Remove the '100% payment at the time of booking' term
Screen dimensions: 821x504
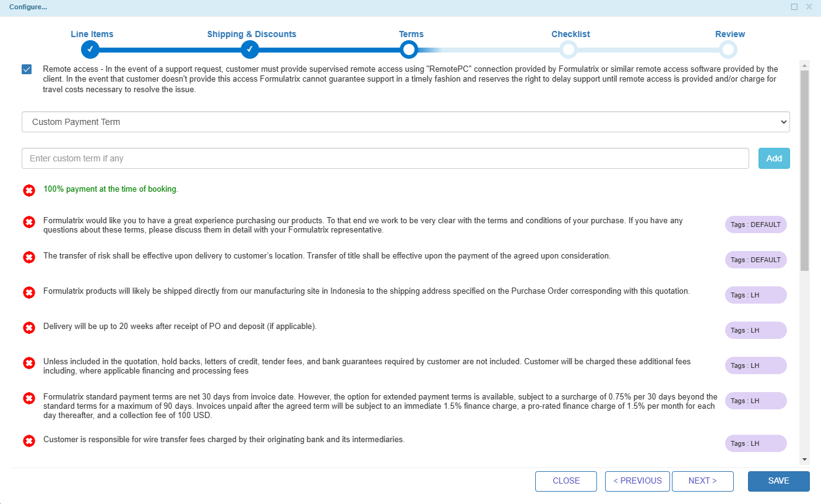(28, 190)
